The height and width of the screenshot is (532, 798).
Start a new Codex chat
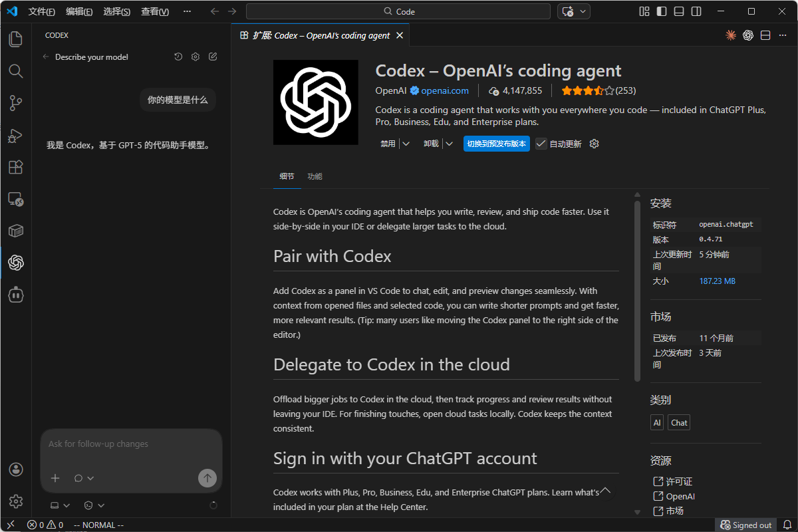click(213, 57)
